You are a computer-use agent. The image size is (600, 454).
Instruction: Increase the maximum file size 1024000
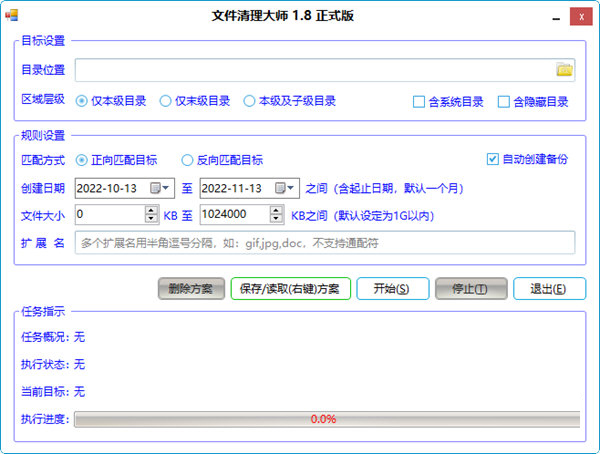click(x=276, y=210)
